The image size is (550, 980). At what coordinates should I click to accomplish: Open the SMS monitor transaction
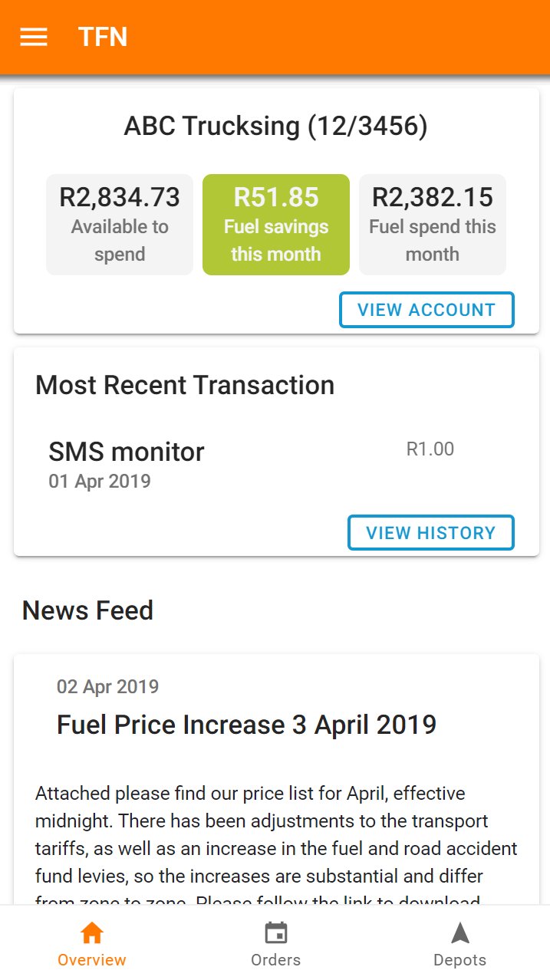tap(126, 452)
